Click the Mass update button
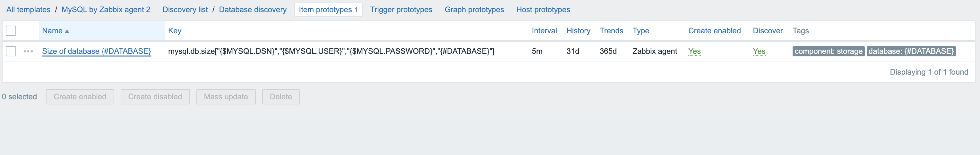The width and height of the screenshot is (980, 155). (226, 97)
